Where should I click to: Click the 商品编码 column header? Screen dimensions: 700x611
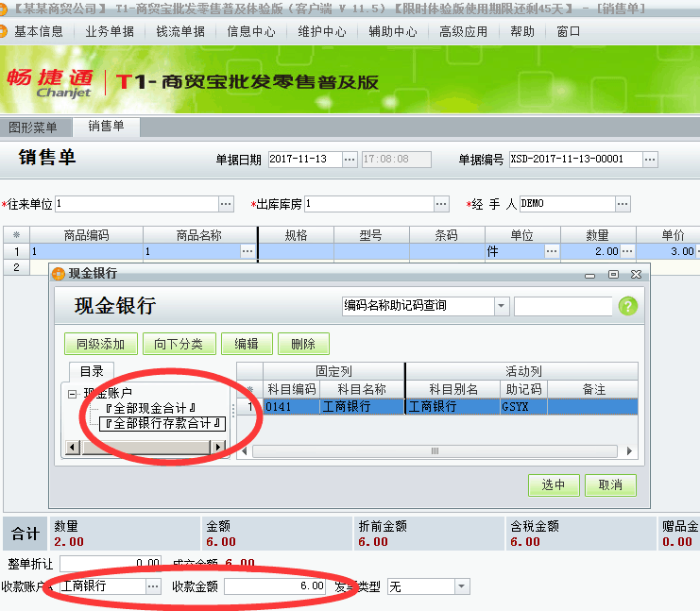[x=86, y=235]
